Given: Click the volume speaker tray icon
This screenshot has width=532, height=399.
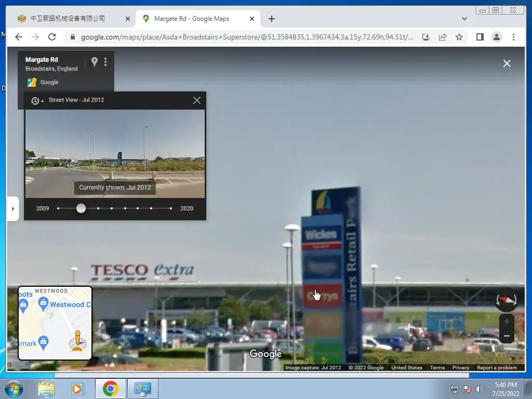Looking at the screenshot, I should tap(479, 389).
